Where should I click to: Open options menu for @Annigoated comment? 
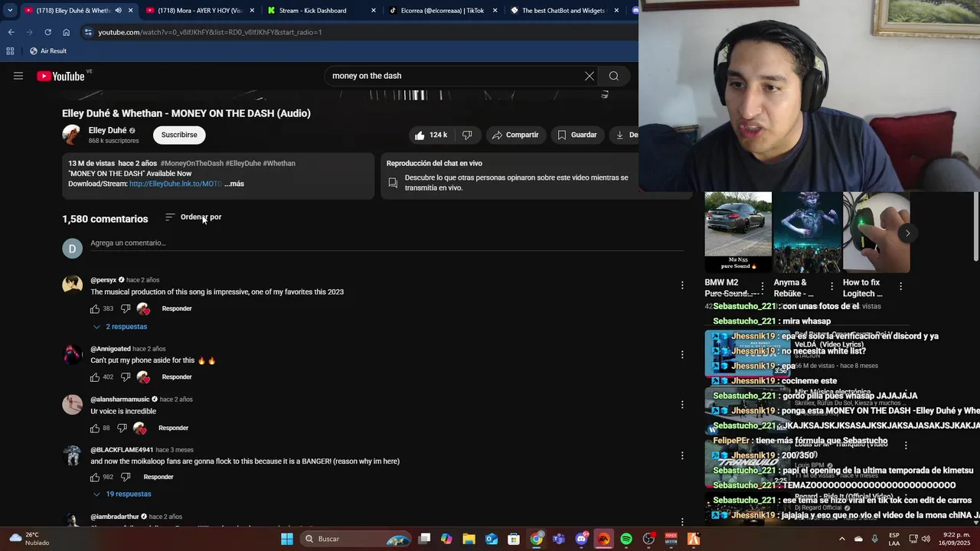[682, 354]
